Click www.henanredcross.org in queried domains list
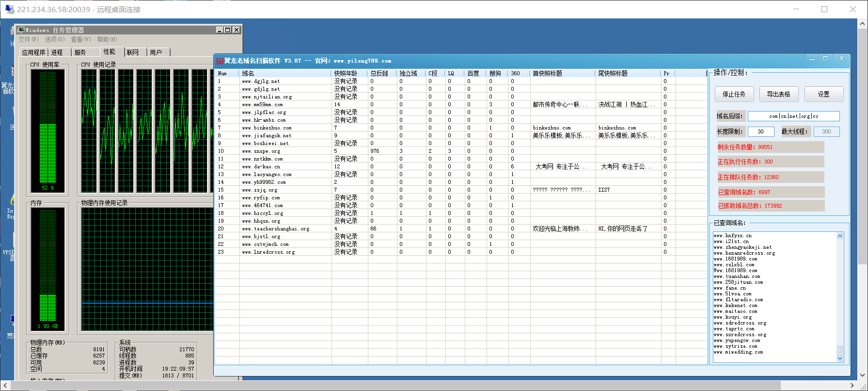 point(744,253)
